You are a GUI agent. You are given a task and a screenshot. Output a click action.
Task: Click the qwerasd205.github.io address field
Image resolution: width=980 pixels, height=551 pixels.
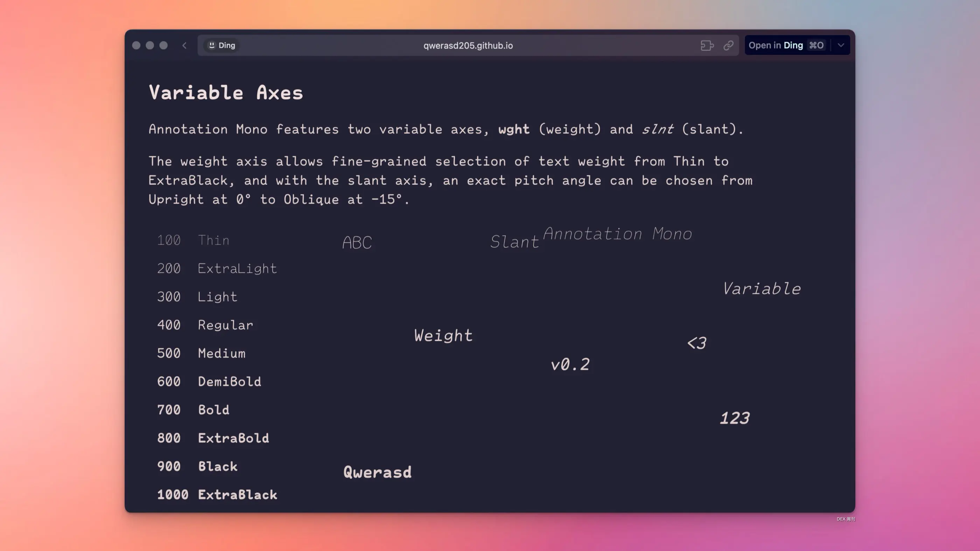(468, 46)
